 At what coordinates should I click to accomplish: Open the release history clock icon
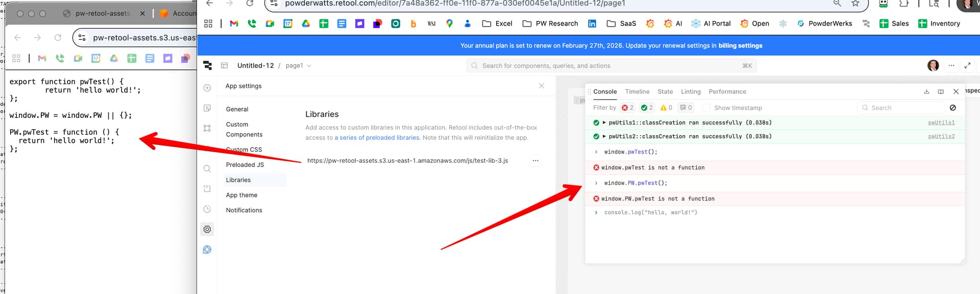point(207,209)
